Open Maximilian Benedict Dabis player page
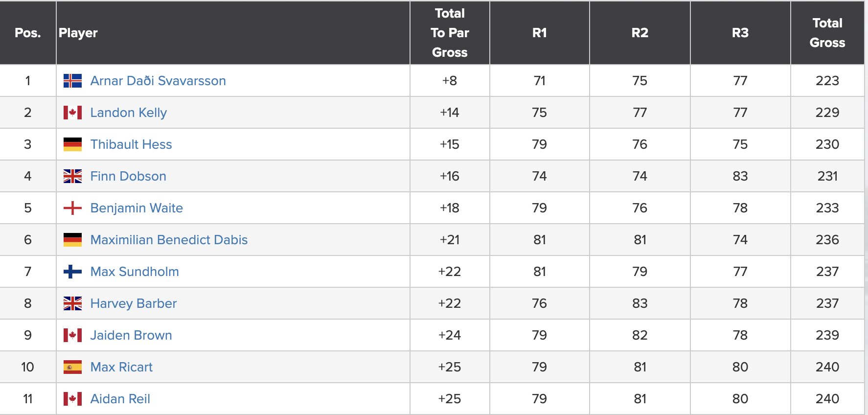The image size is (868, 415). 169,240
